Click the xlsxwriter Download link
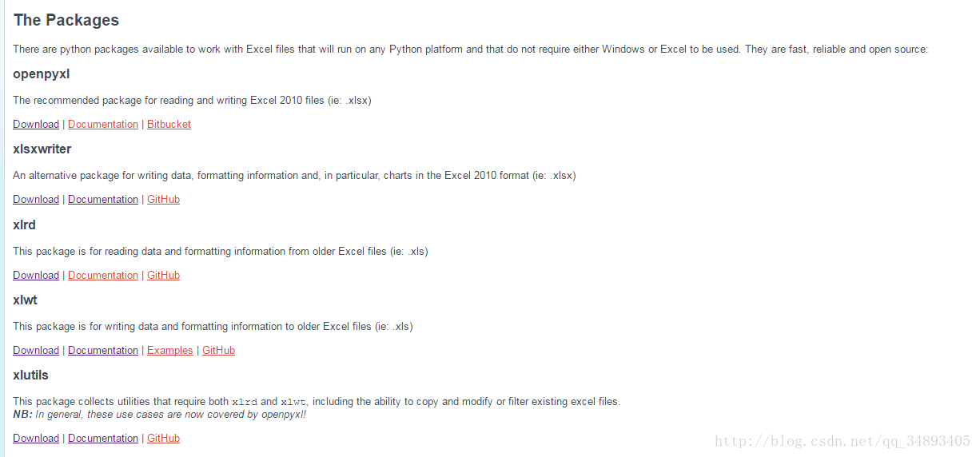Image resolution: width=980 pixels, height=457 pixels. click(36, 199)
